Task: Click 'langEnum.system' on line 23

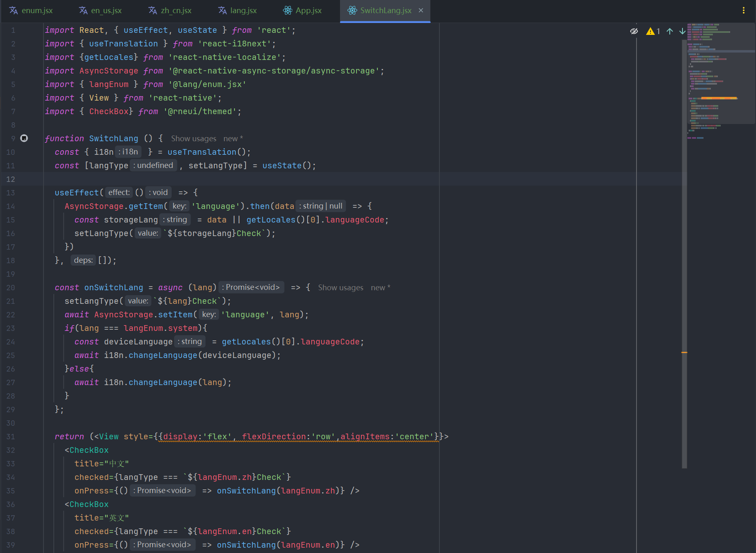Action: 161,328
